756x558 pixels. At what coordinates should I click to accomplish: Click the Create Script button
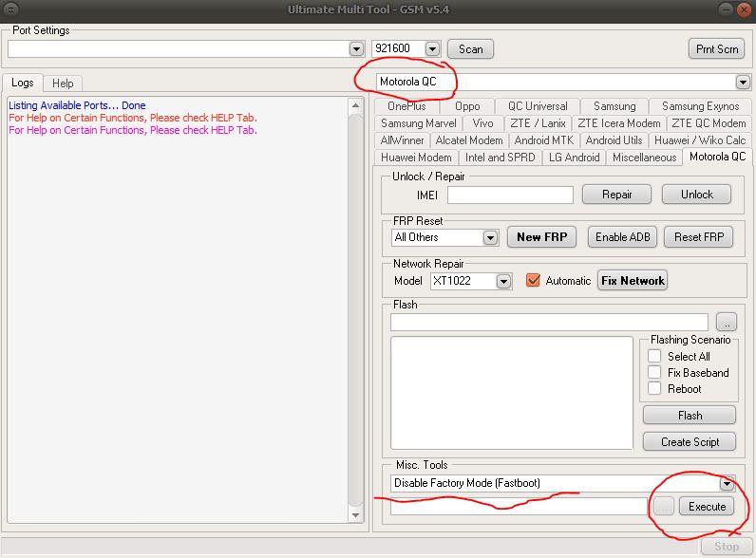(690, 442)
